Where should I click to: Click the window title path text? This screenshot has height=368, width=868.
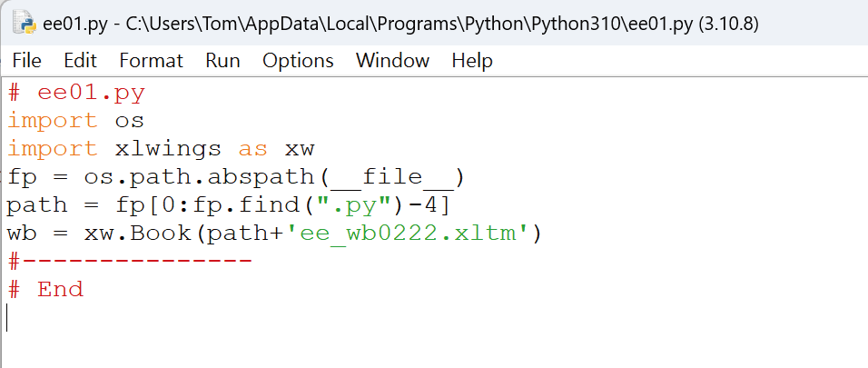click(x=400, y=24)
